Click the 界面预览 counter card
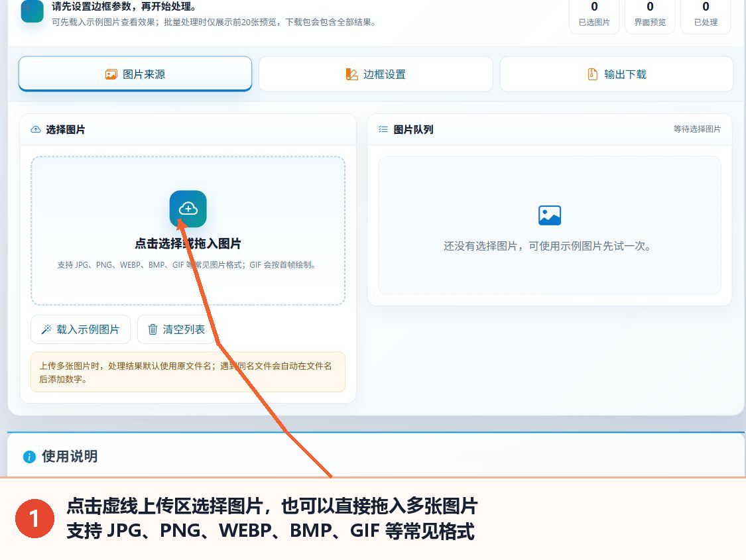 point(650,15)
